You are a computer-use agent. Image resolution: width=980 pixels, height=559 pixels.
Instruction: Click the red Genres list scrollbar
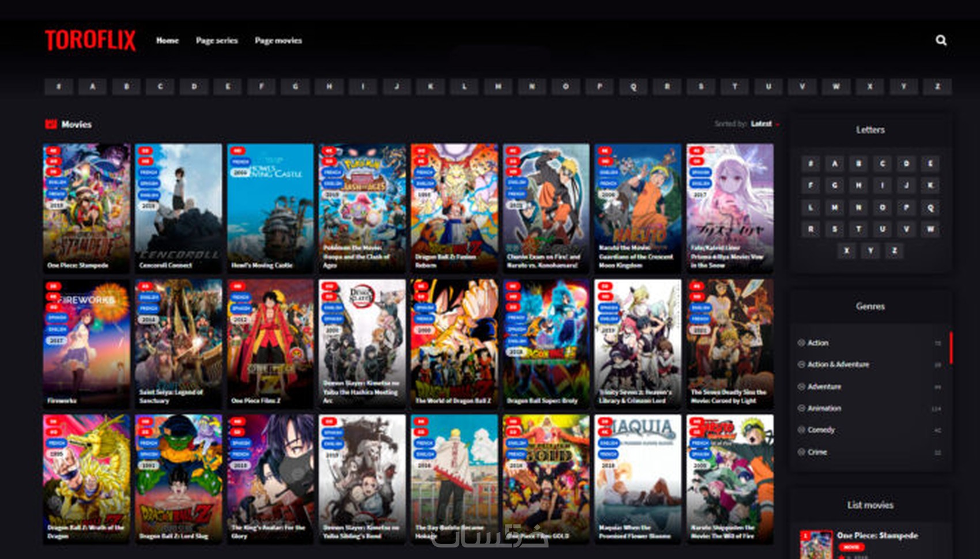[x=951, y=348]
